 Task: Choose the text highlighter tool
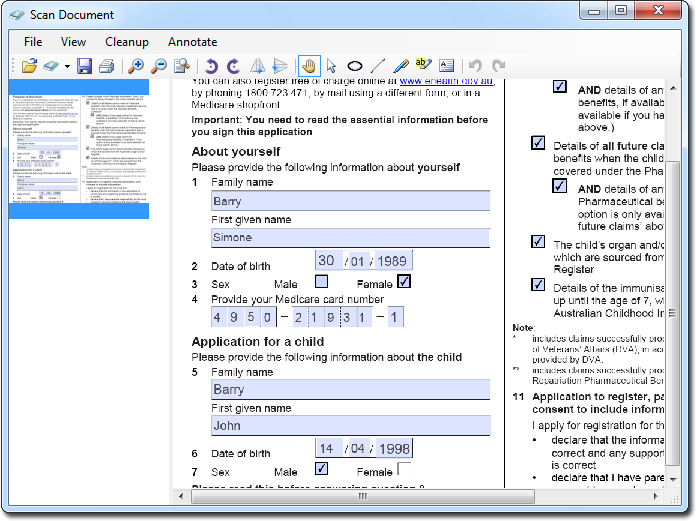click(423, 67)
